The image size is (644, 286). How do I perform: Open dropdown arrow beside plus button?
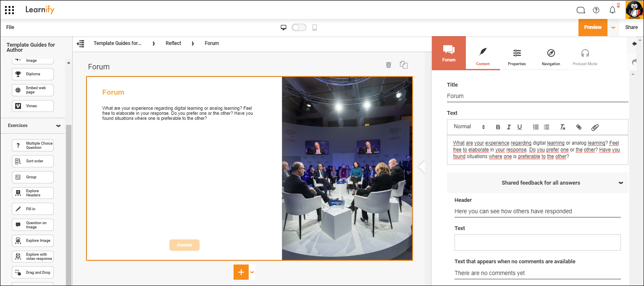pyautogui.click(x=252, y=272)
